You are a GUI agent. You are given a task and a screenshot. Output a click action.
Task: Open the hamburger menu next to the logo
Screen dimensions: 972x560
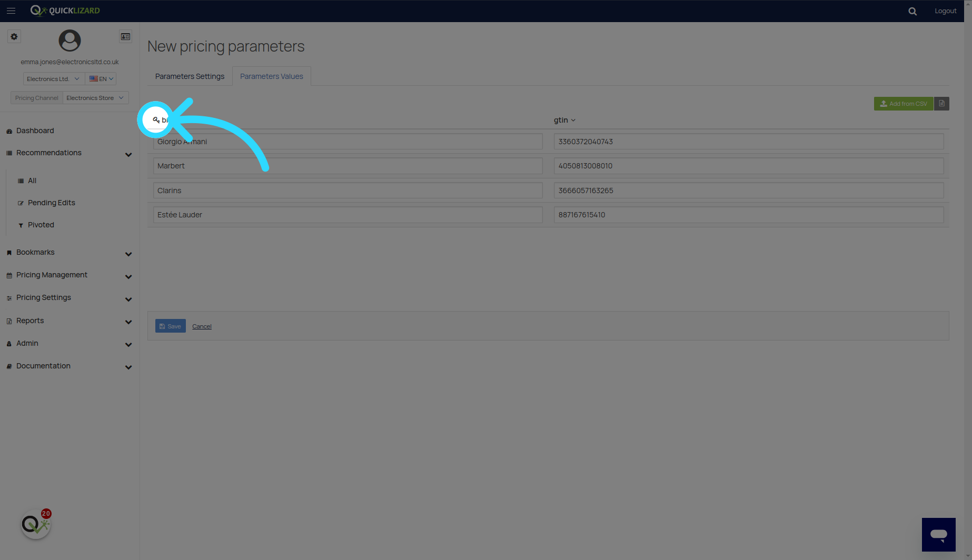(11, 11)
